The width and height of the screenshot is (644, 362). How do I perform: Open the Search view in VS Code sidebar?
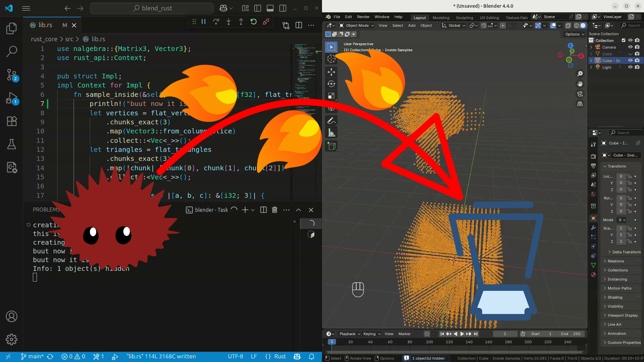(12, 51)
